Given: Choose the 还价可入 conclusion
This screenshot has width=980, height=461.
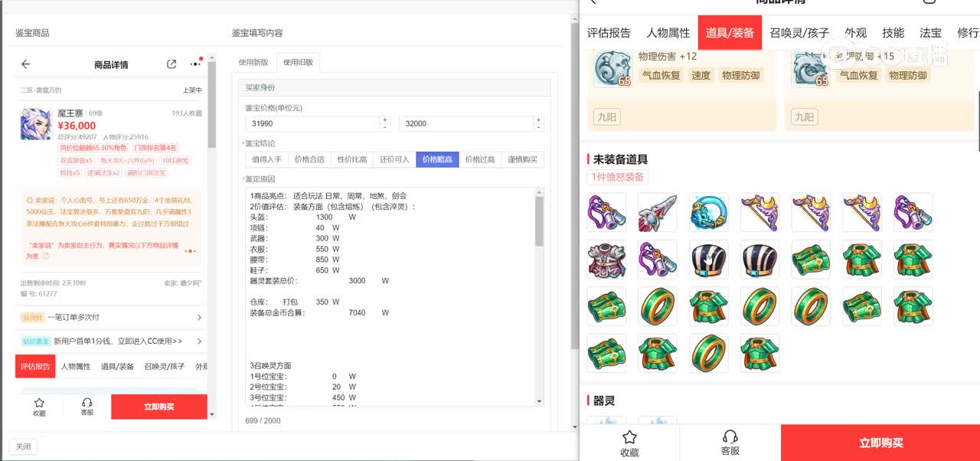Looking at the screenshot, I should point(395,159).
